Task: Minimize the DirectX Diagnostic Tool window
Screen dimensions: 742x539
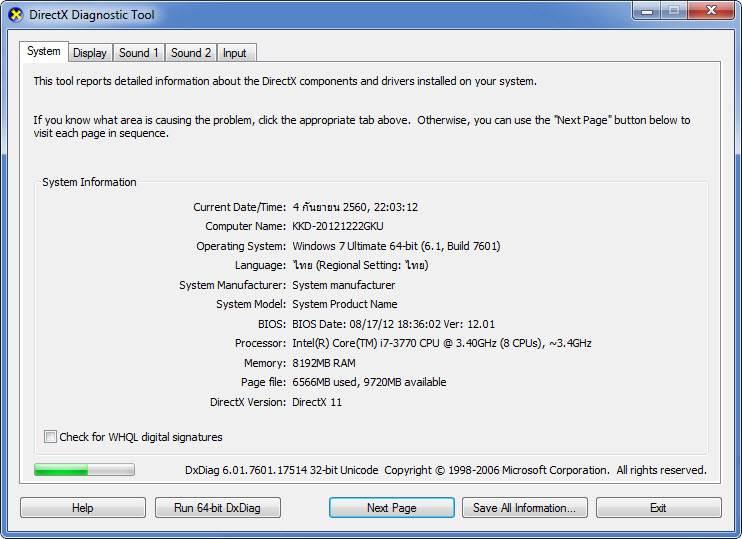Action: (647, 10)
